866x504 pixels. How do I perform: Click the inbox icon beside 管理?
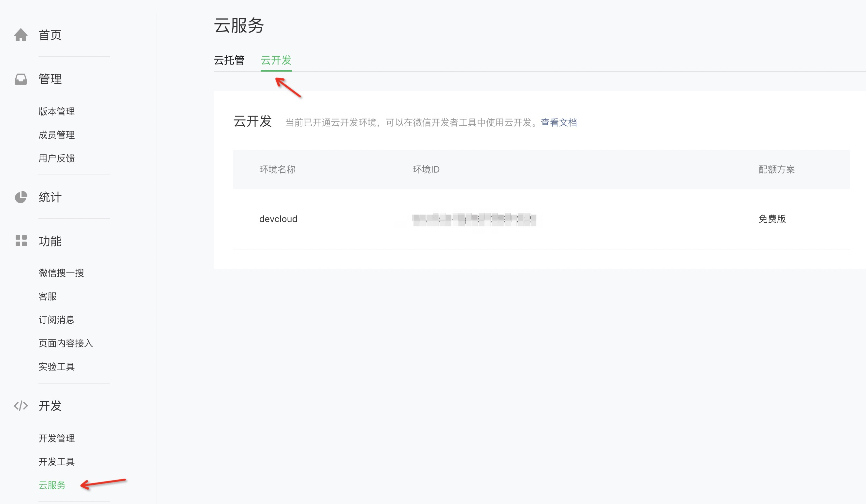pyautogui.click(x=21, y=79)
